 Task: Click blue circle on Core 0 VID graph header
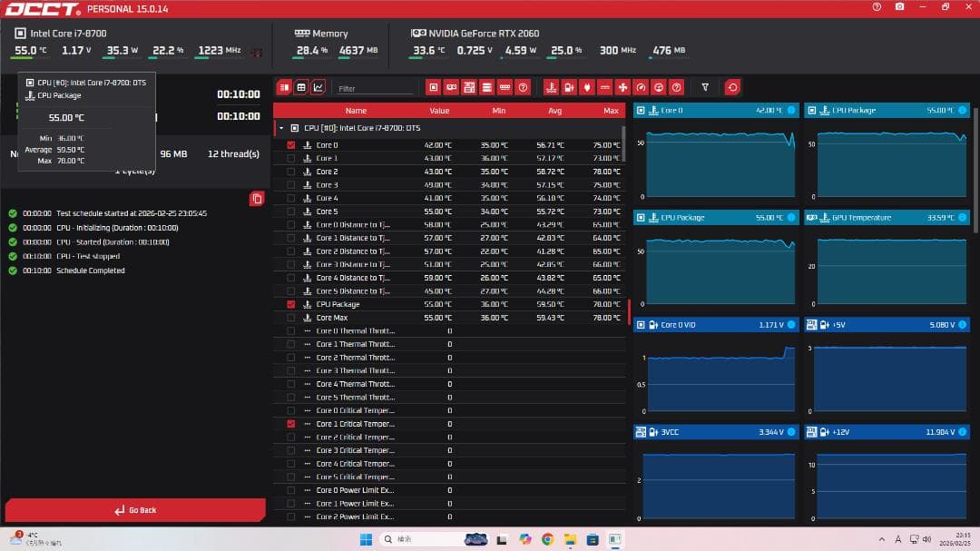point(791,325)
